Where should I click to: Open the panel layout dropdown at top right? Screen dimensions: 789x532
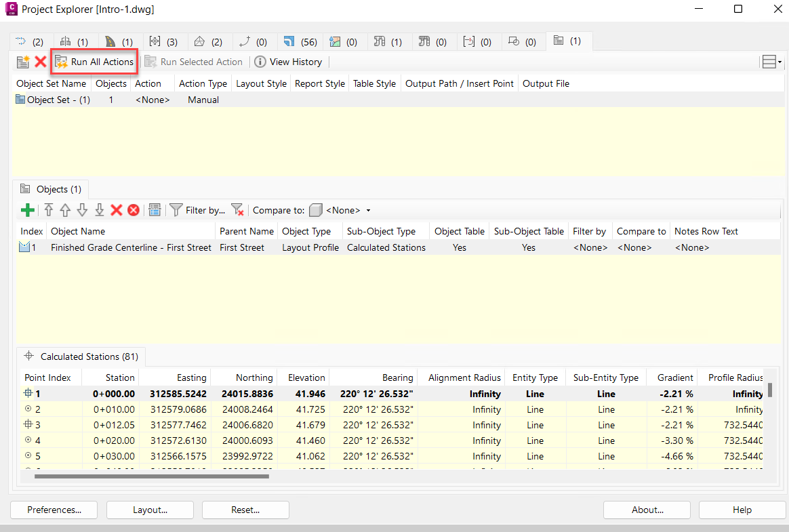pyautogui.click(x=772, y=62)
